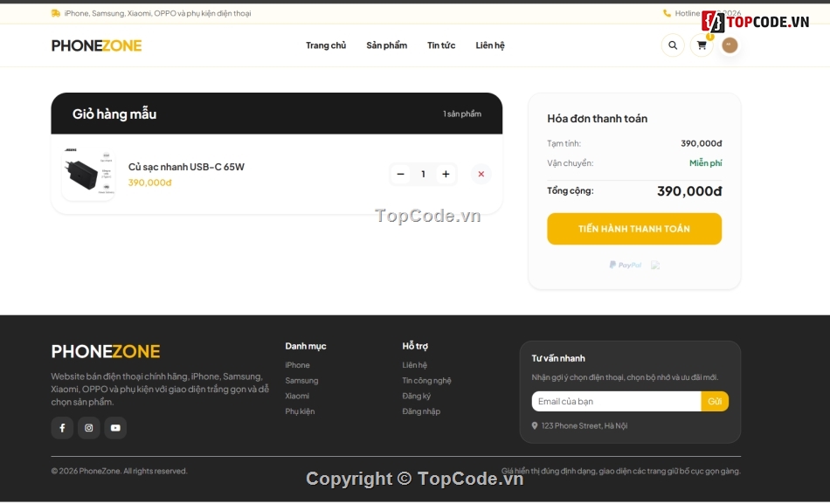Select the Miễn phí shipping value
The image size is (830, 504).
click(x=706, y=163)
